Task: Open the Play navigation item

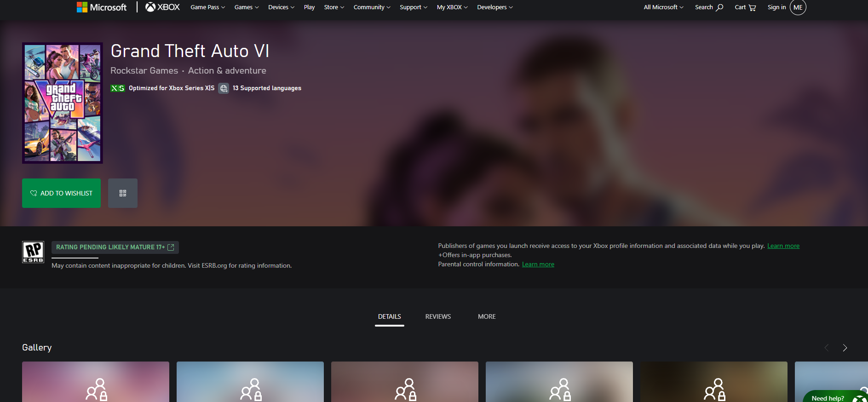Action: (309, 7)
